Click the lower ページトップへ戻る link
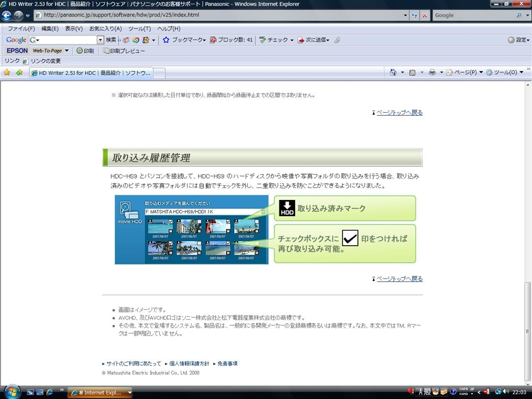The image size is (532, 399). (400, 279)
